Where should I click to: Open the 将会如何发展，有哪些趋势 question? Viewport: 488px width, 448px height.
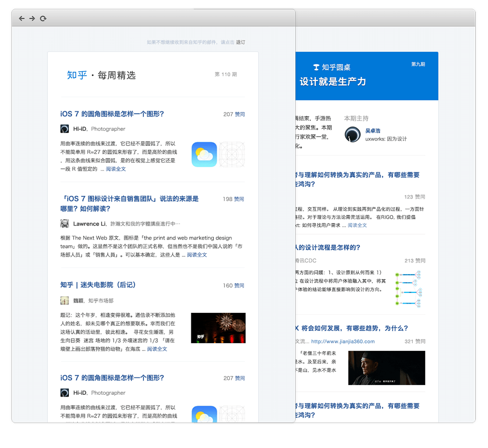352,328
